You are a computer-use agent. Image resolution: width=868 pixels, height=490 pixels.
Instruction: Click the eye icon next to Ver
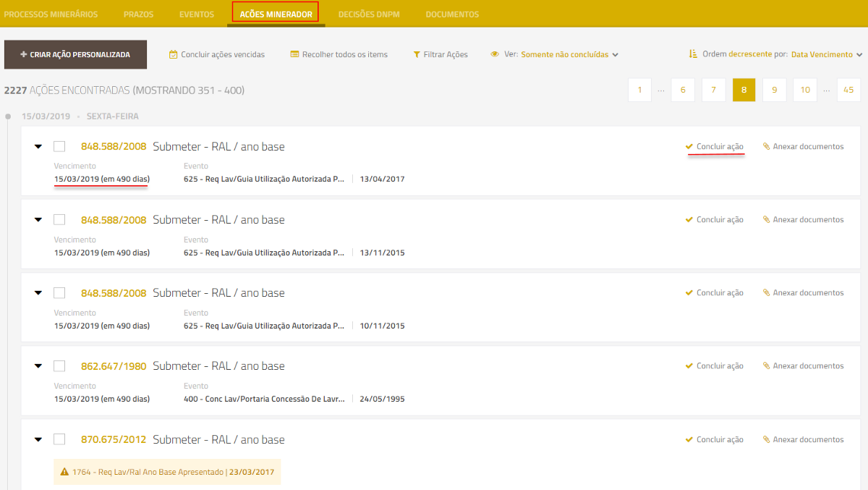[x=495, y=54]
